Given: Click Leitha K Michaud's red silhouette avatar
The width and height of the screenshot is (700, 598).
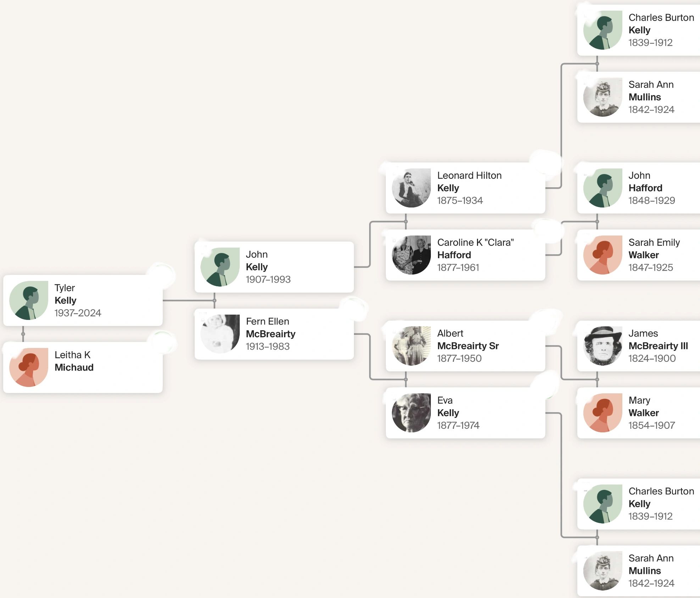Looking at the screenshot, I should [x=29, y=367].
